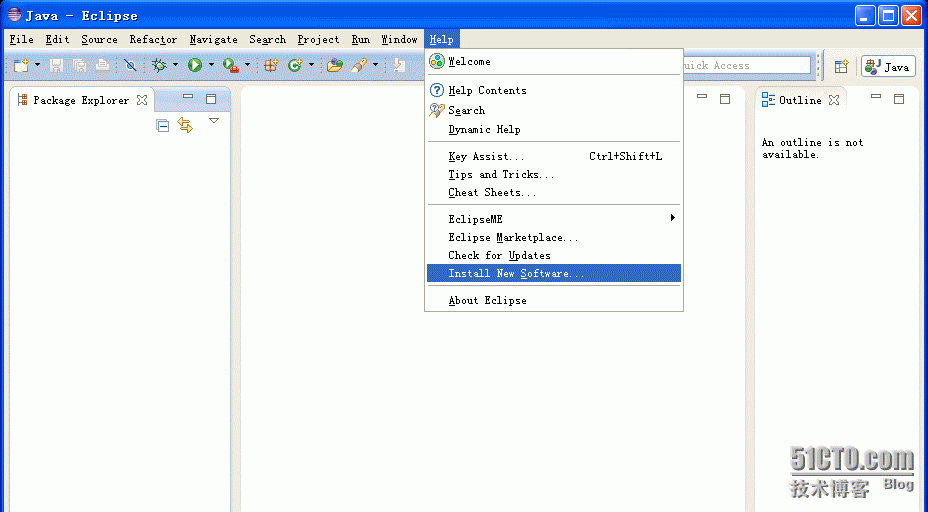
Task: Click the Print toolbar icon
Action: [x=102, y=65]
